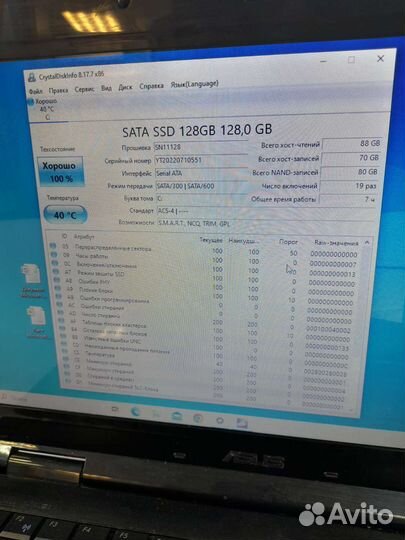Open the Mail app from the taskbar

coord(177,416)
